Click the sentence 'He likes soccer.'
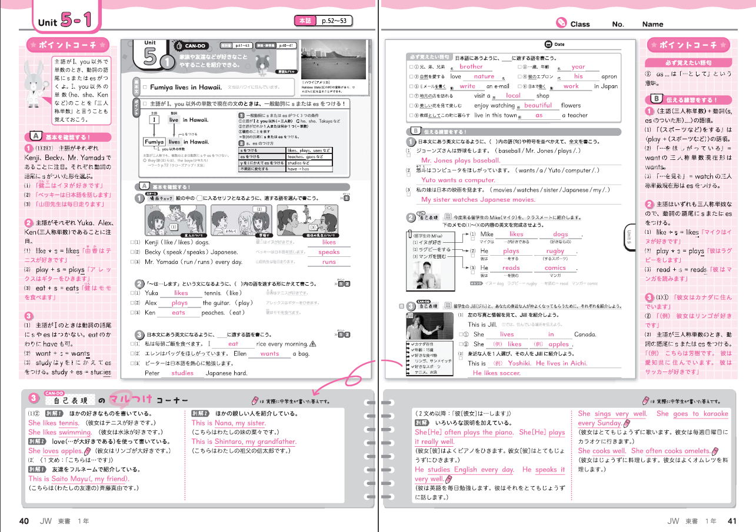 [x=497, y=373]
